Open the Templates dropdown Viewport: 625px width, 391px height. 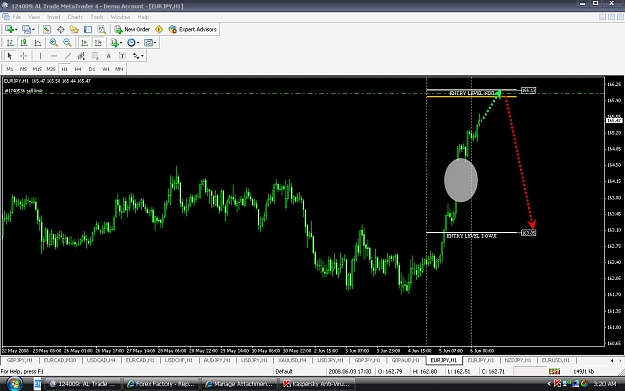(x=150, y=43)
